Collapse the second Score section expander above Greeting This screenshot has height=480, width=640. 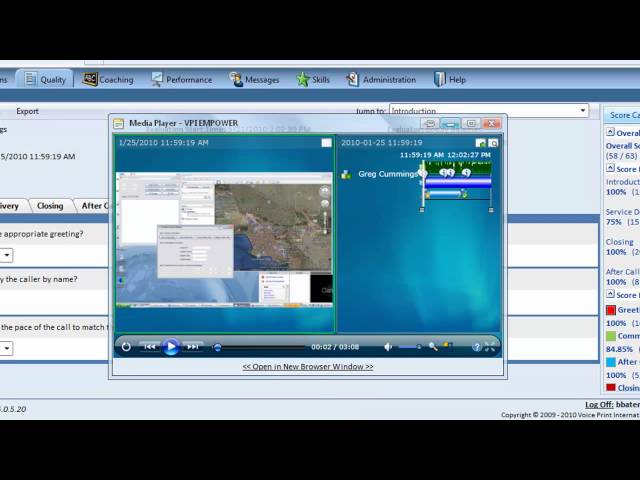(x=610, y=293)
